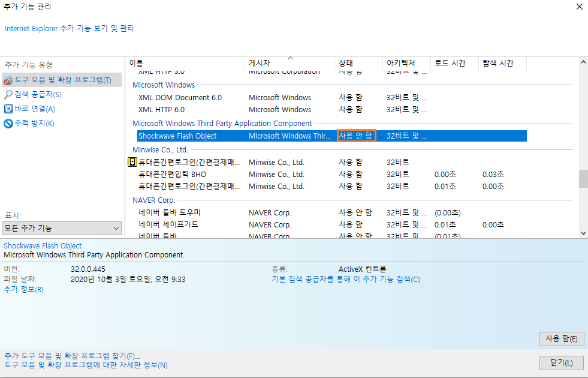Click vertical scrollbar up arrow

[583, 62]
